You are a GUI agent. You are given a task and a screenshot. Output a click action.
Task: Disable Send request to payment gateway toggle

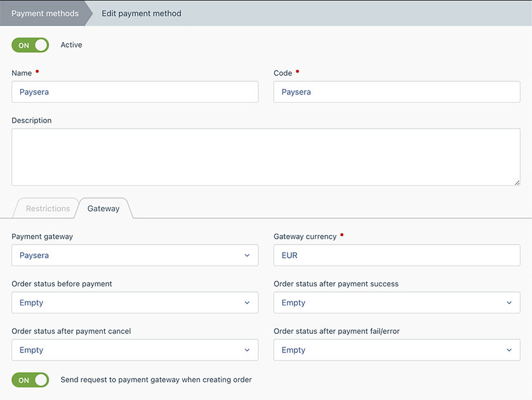(30, 380)
